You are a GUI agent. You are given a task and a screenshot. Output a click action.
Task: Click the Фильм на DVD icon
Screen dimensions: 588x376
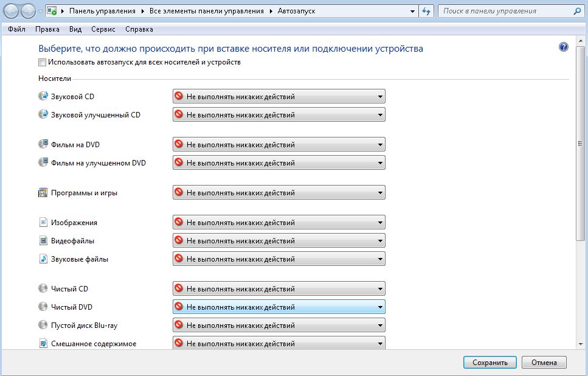click(x=43, y=145)
